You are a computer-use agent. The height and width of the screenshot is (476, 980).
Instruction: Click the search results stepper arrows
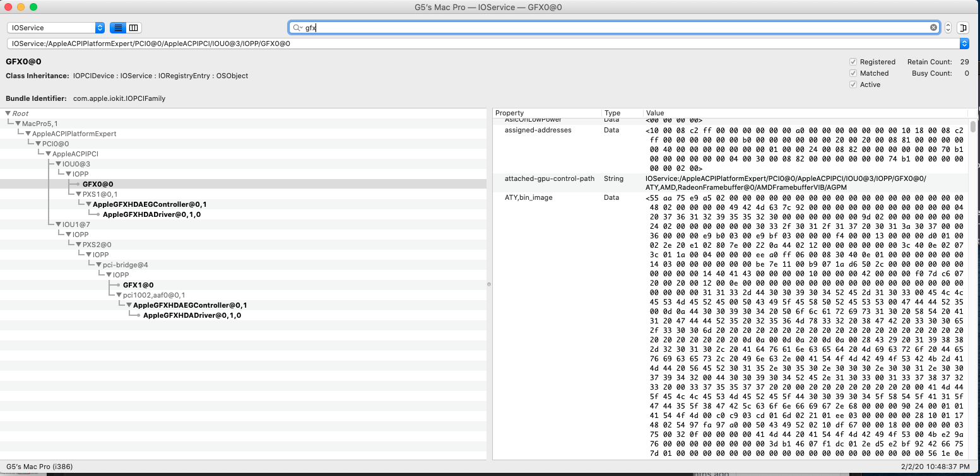click(x=948, y=28)
